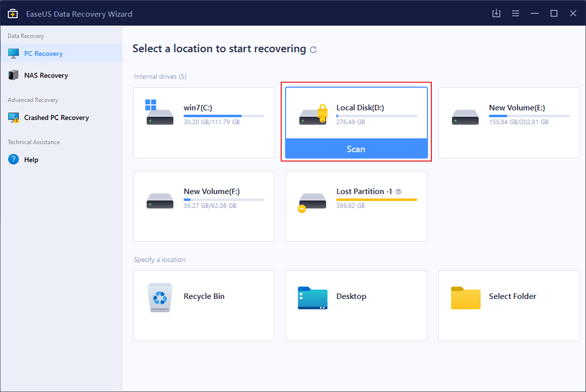Select Crashed PC Recovery option
Viewport: 586px width, 392px height.
pyautogui.click(x=56, y=118)
